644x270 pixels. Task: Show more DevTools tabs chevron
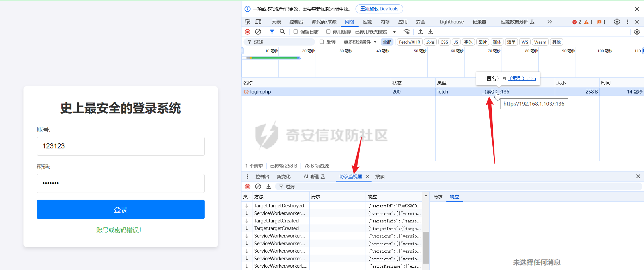coord(549,22)
